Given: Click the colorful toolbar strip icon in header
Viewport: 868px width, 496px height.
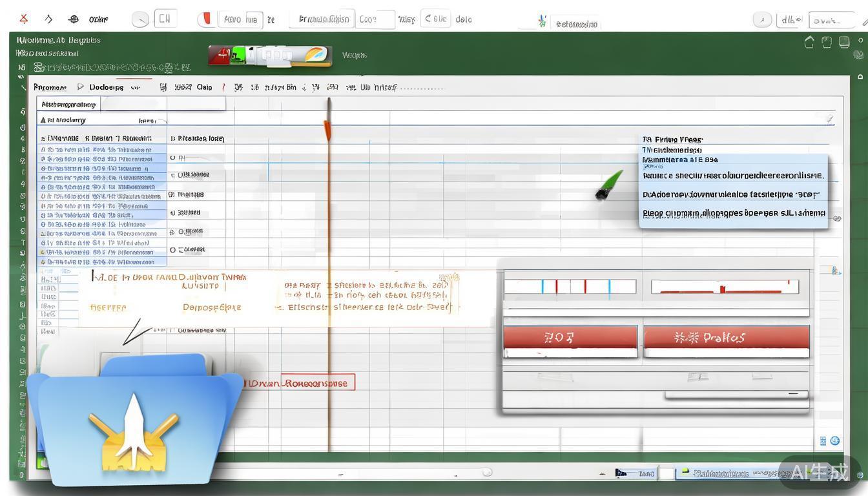Looking at the screenshot, I should click(270, 56).
